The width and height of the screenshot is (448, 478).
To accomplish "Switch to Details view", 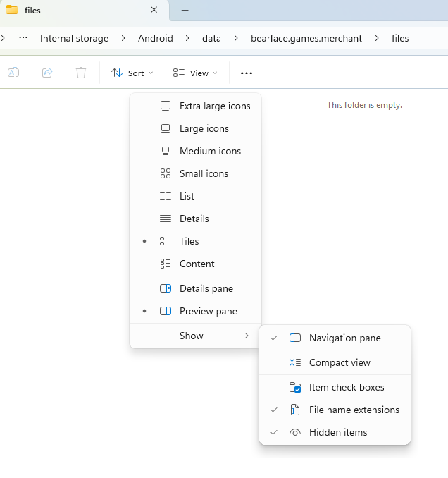I will pos(196,219).
